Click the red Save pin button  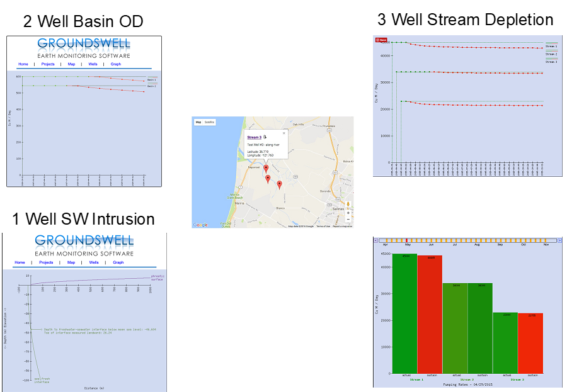click(381, 40)
